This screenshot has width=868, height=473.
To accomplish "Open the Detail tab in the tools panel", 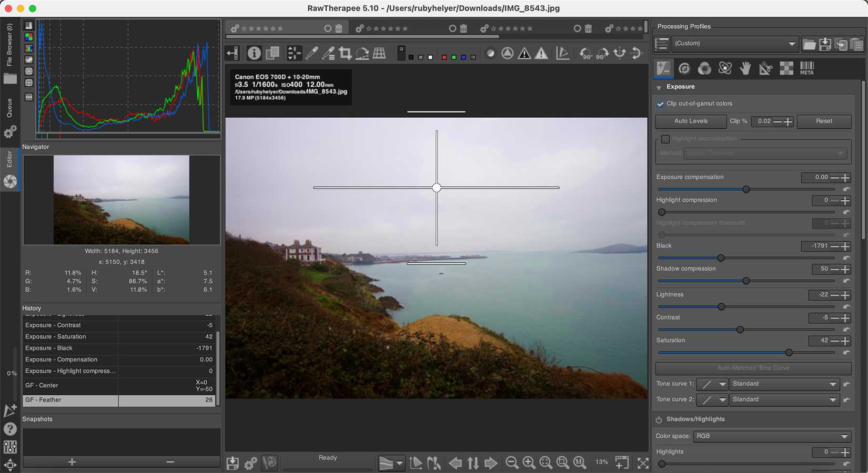I will (x=684, y=68).
